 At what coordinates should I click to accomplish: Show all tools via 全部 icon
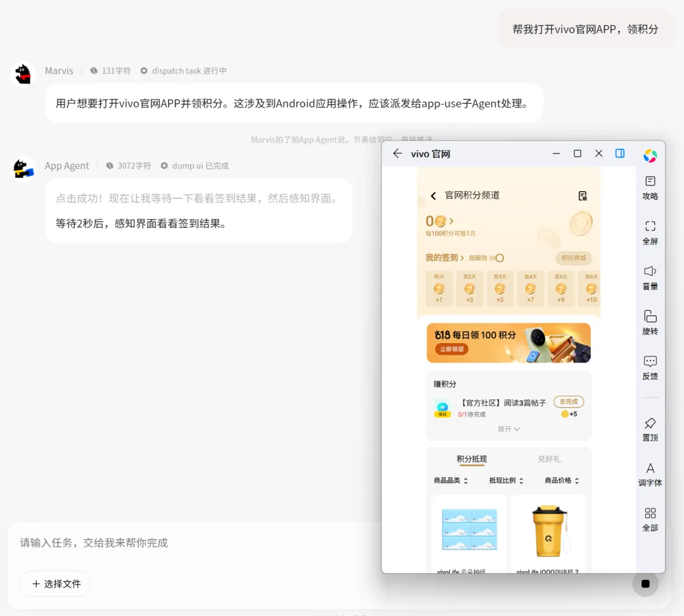[650, 519]
